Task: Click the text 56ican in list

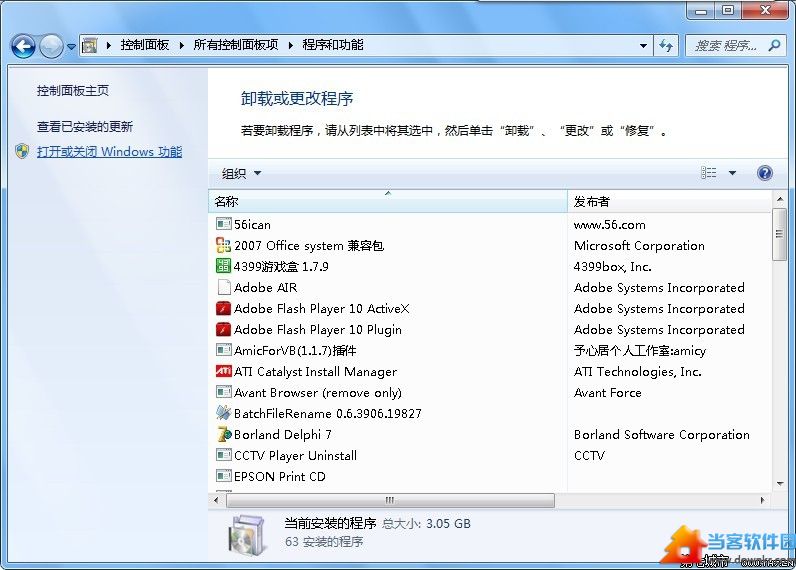Action: (252, 224)
